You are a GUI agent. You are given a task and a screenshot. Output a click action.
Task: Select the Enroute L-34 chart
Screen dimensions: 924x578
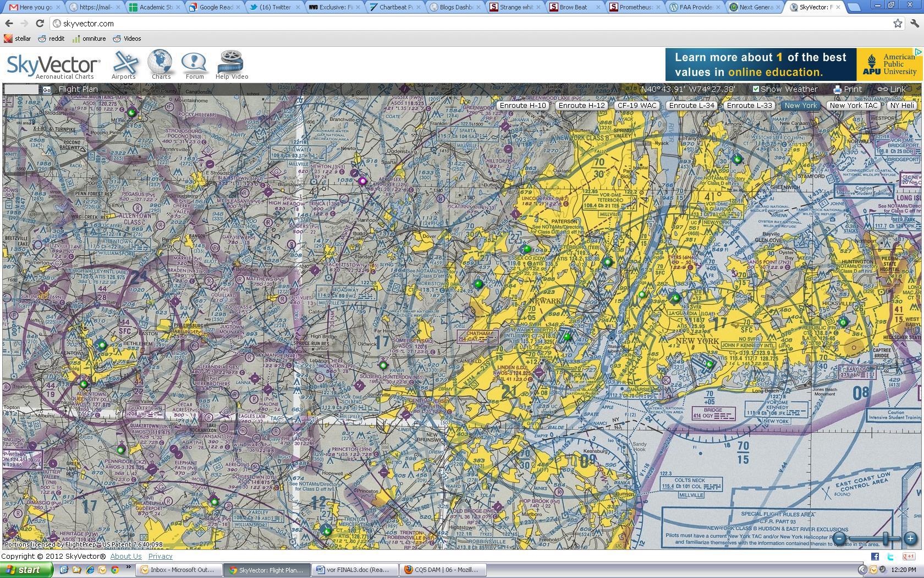click(x=691, y=106)
